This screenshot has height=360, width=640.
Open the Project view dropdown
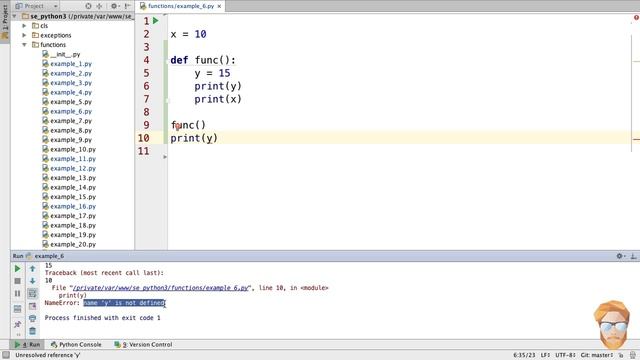click(x=36, y=6)
